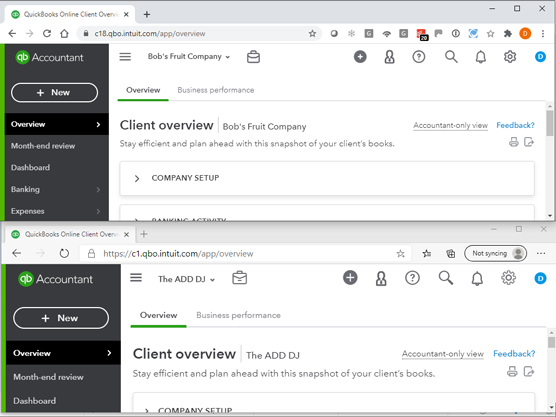The width and height of the screenshot is (556, 417).
Task: Open The ADD DJ client switcher dropdown
Action: click(x=187, y=279)
